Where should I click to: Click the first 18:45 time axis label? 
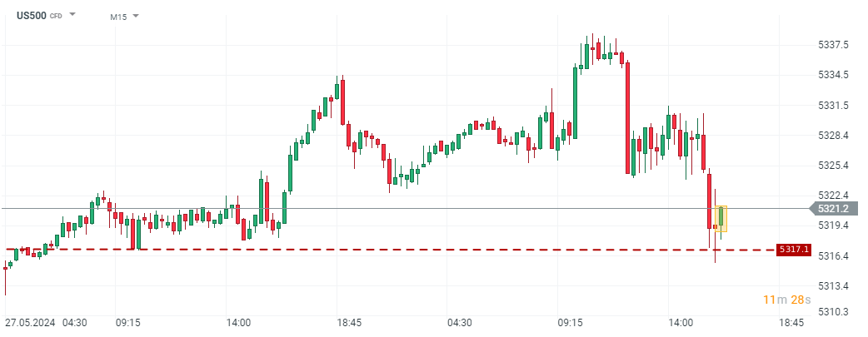pos(348,323)
